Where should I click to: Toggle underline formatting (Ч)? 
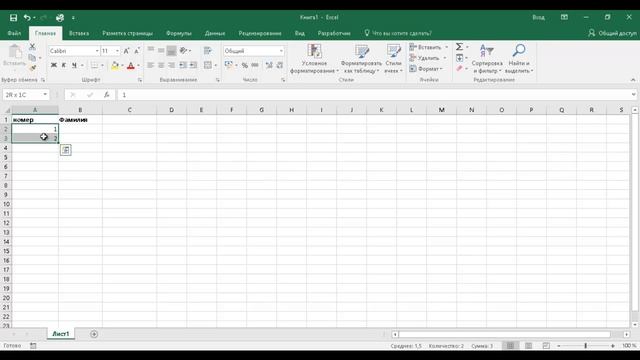74,65
